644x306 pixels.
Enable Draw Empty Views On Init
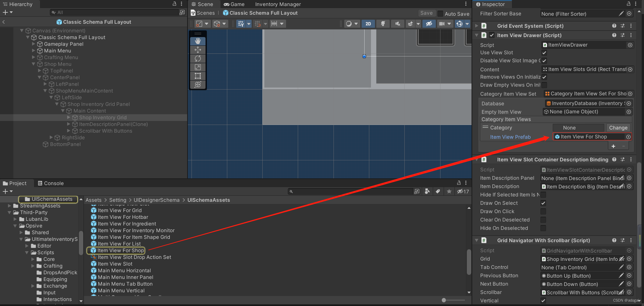tap(544, 85)
